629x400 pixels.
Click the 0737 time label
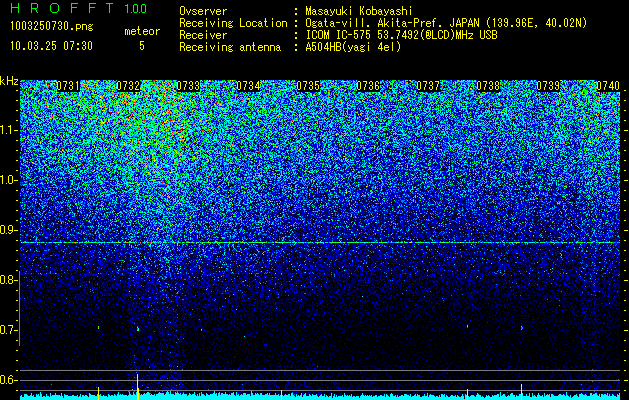(x=428, y=86)
